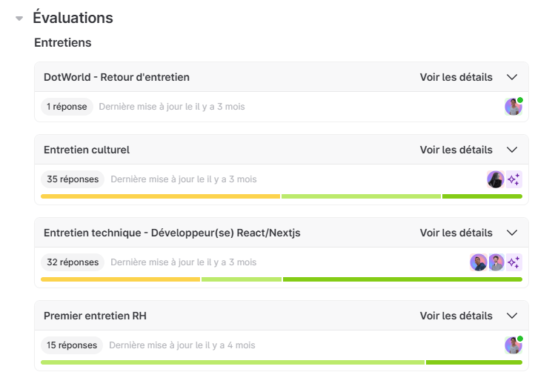This screenshot has height=392, width=552.
Task: Click the AI sparkle icon in Entretien technique
Action: tap(513, 262)
